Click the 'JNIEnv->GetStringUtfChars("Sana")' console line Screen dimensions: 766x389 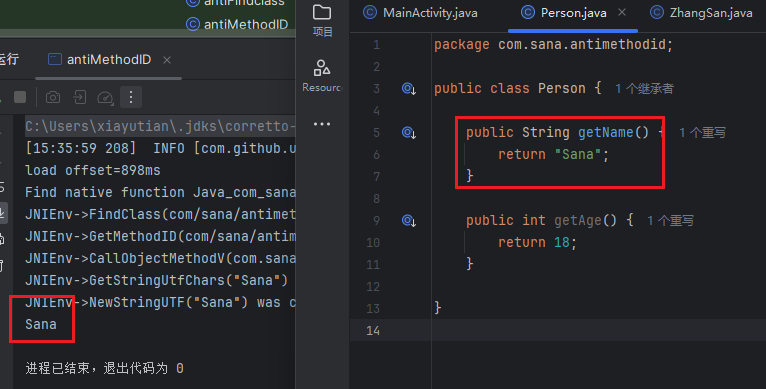(156, 280)
